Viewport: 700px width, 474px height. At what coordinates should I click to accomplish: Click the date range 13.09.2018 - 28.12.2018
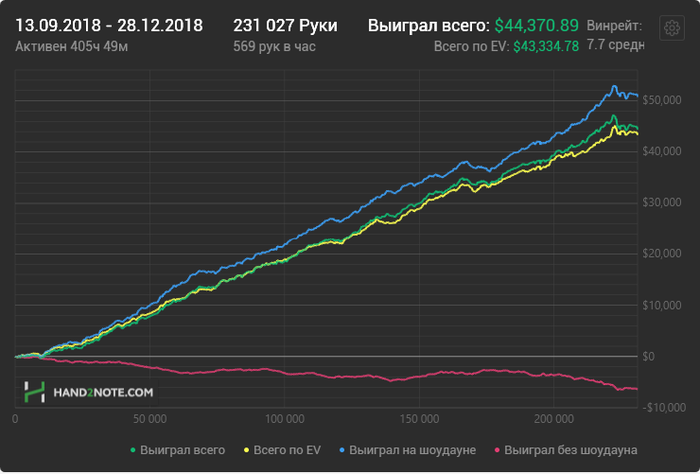click(x=109, y=25)
